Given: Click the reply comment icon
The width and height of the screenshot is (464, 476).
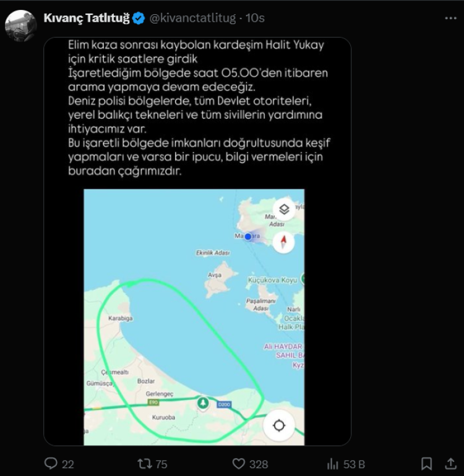Looking at the screenshot, I should tap(51, 463).
